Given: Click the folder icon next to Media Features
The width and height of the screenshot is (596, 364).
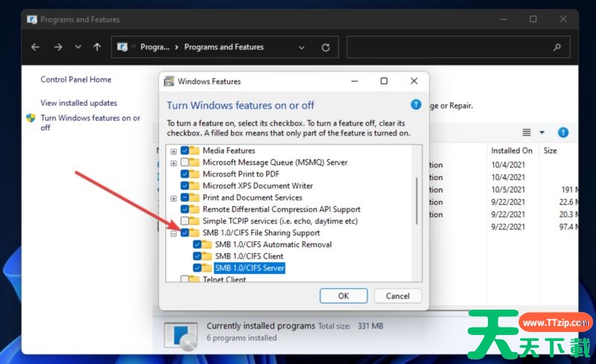Looking at the screenshot, I should tap(194, 150).
